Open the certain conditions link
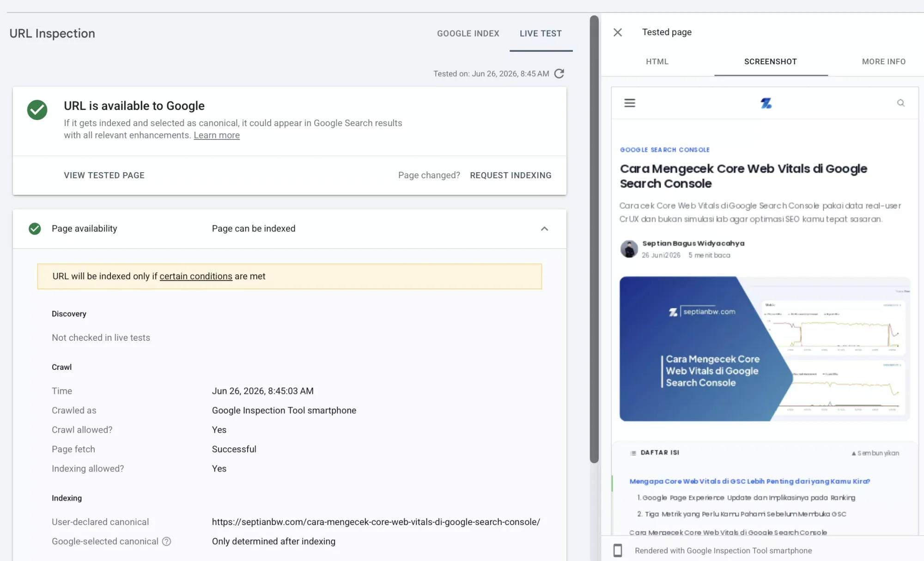This screenshot has height=561, width=924. (196, 276)
